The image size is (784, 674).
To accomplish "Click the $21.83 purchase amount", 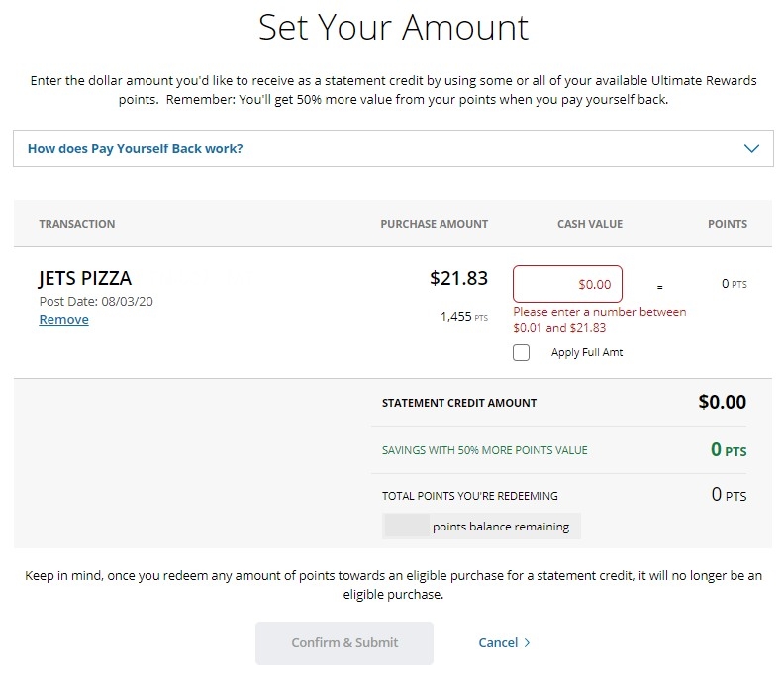I will click(x=458, y=279).
